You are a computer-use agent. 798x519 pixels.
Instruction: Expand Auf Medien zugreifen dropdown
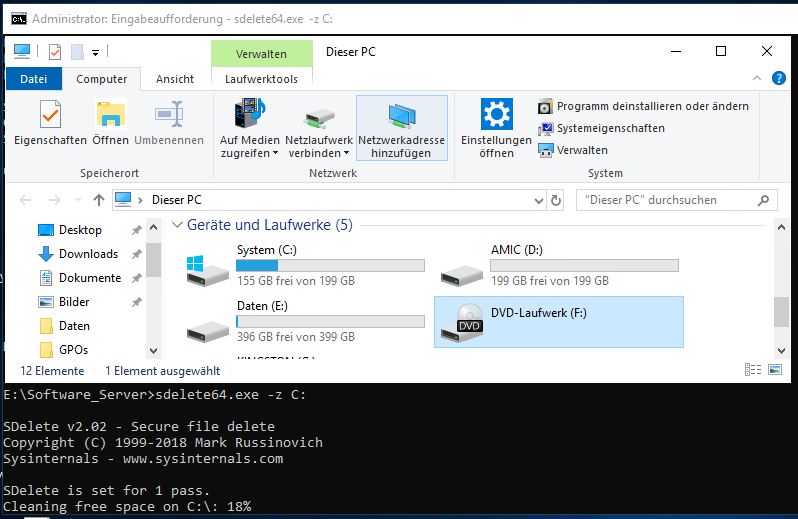point(249,153)
